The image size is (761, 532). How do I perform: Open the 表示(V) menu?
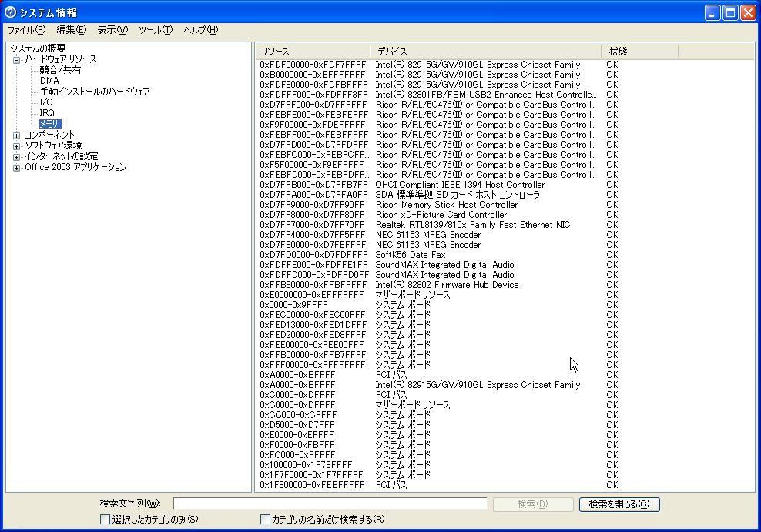tap(112, 30)
